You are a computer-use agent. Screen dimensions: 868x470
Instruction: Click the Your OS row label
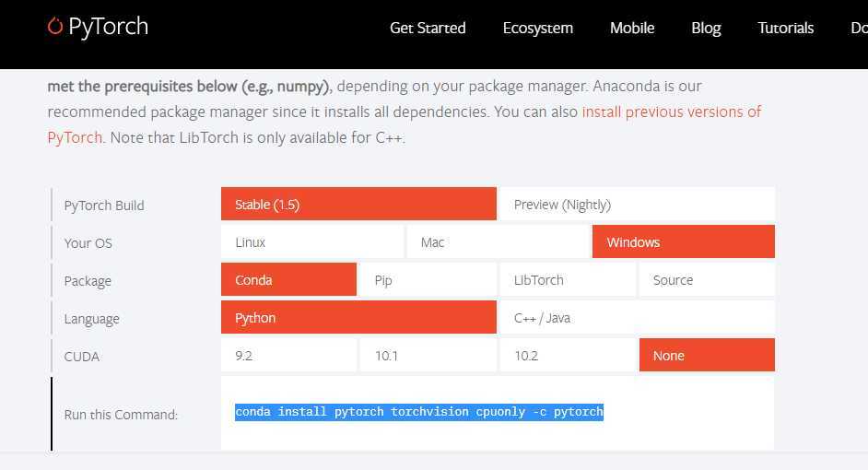pos(88,243)
